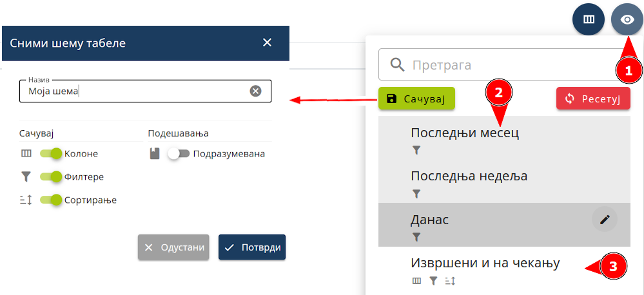Click filter icon under Последња недеља
This screenshot has width=644, height=295.
pyautogui.click(x=416, y=193)
